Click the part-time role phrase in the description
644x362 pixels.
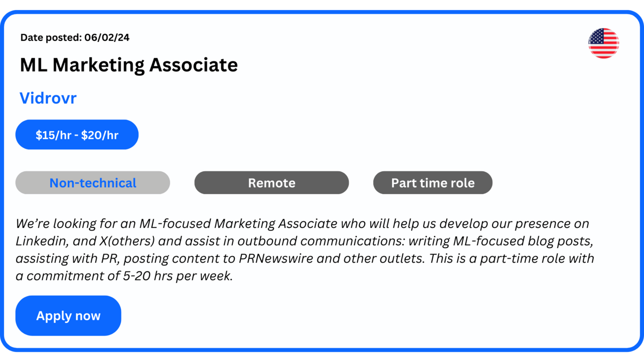click(x=517, y=258)
